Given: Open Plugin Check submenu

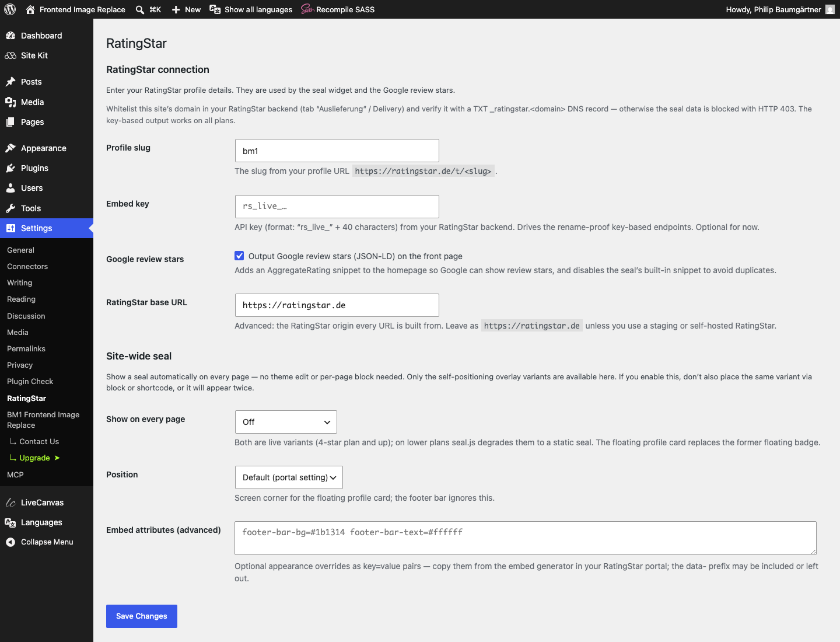Looking at the screenshot, I should pos(30,381).
